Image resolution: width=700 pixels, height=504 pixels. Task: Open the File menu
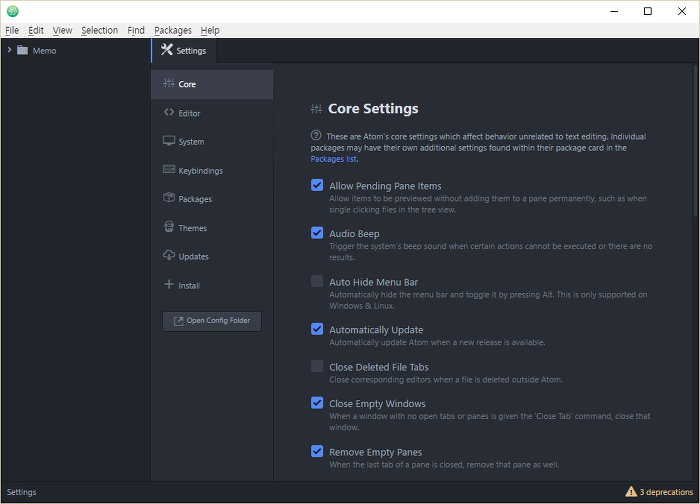(12, 30)
